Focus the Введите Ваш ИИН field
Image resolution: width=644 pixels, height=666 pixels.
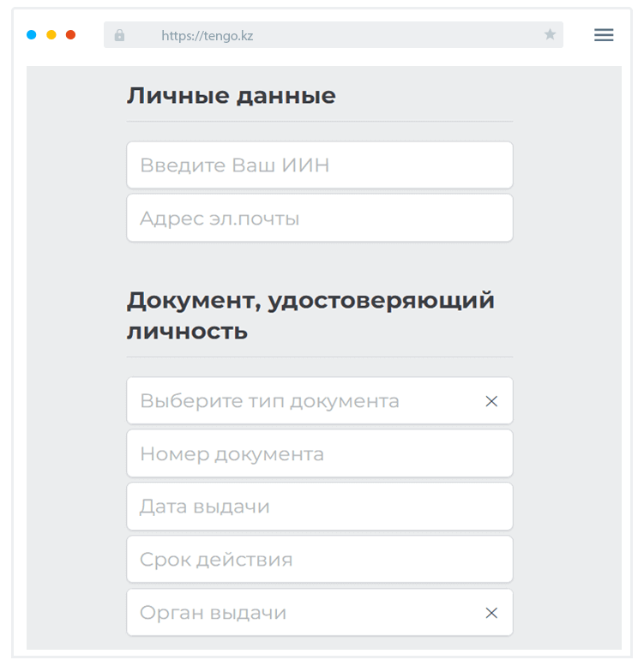coord(320,165)
